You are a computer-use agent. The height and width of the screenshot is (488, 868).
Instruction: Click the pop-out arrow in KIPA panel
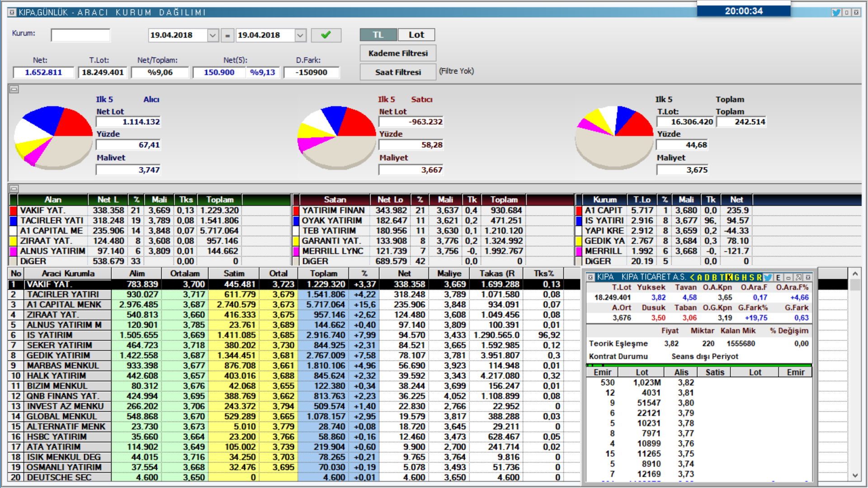click(798, 277)
